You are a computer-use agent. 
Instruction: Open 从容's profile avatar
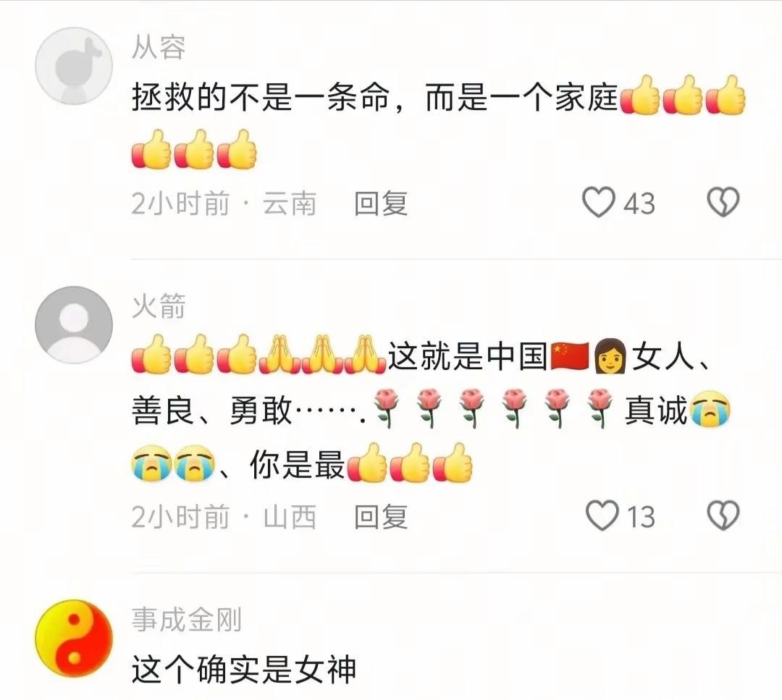(x=74, y=66)
